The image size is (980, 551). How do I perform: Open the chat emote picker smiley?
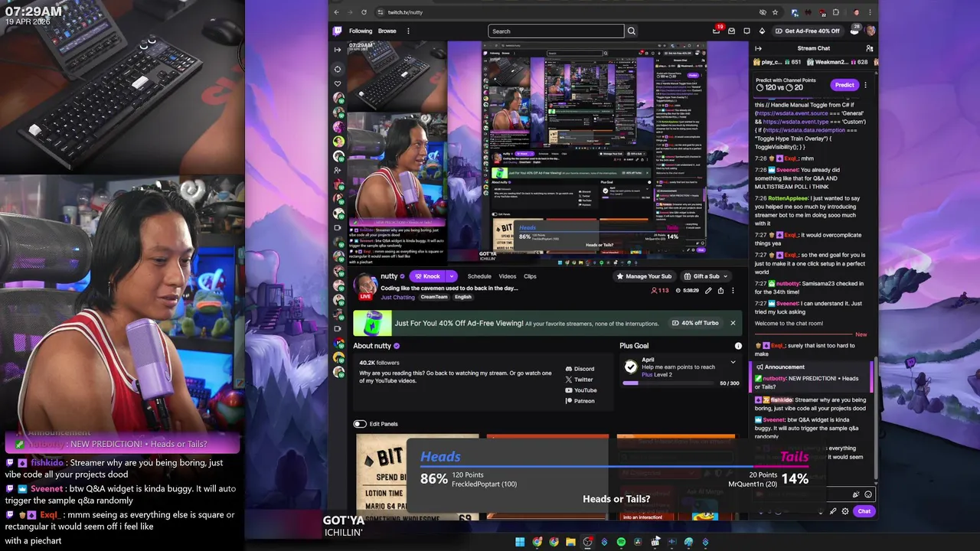pyautogui.click(x=867, y=494)
